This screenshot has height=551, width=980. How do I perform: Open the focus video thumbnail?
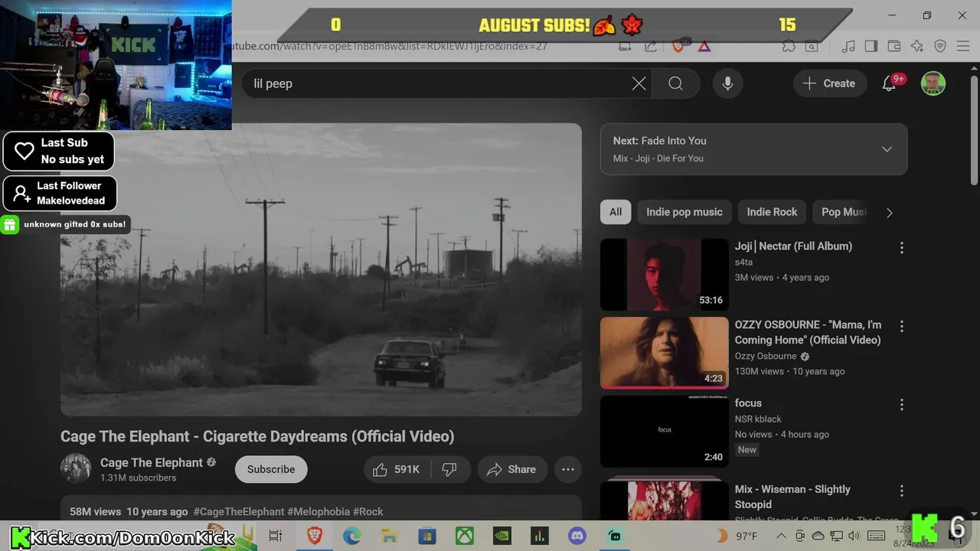[665, 431]
